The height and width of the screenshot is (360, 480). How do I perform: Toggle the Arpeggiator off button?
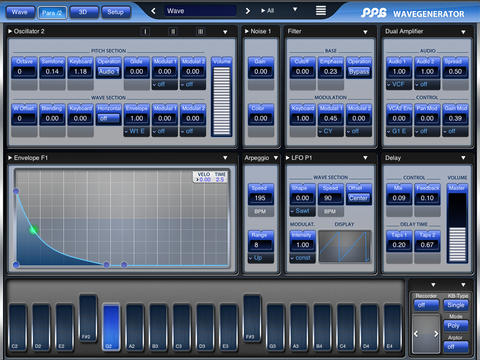pyautogui.click(x=456, y=347)
